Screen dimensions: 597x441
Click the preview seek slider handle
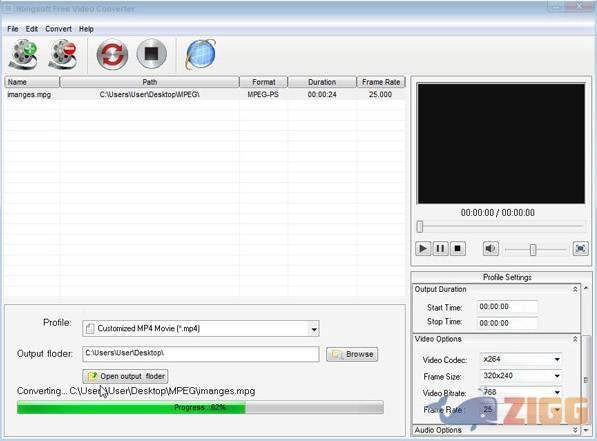[420, 227]
